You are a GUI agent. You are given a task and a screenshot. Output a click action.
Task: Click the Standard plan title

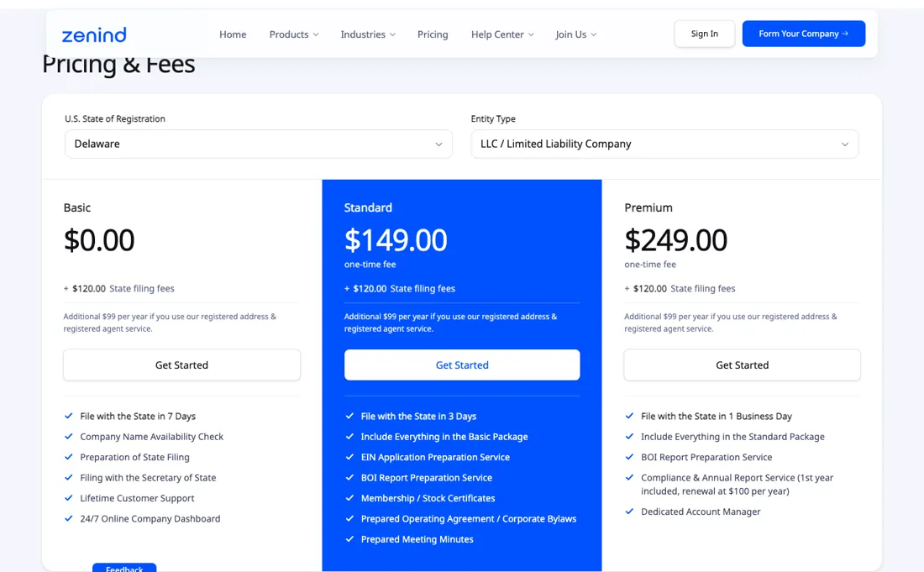pos(368,207)
